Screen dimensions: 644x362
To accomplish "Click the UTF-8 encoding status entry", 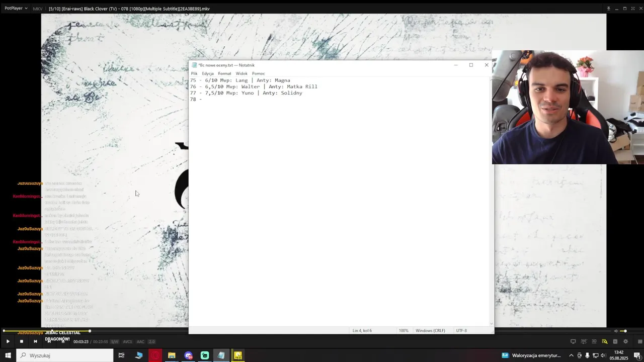I will [x=461, y=330].
